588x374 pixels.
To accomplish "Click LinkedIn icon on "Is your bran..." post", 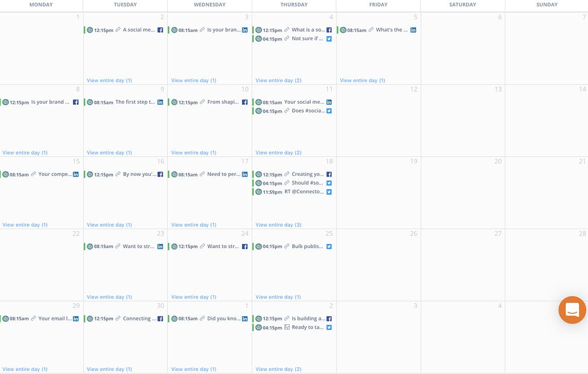I will (244, 30).
